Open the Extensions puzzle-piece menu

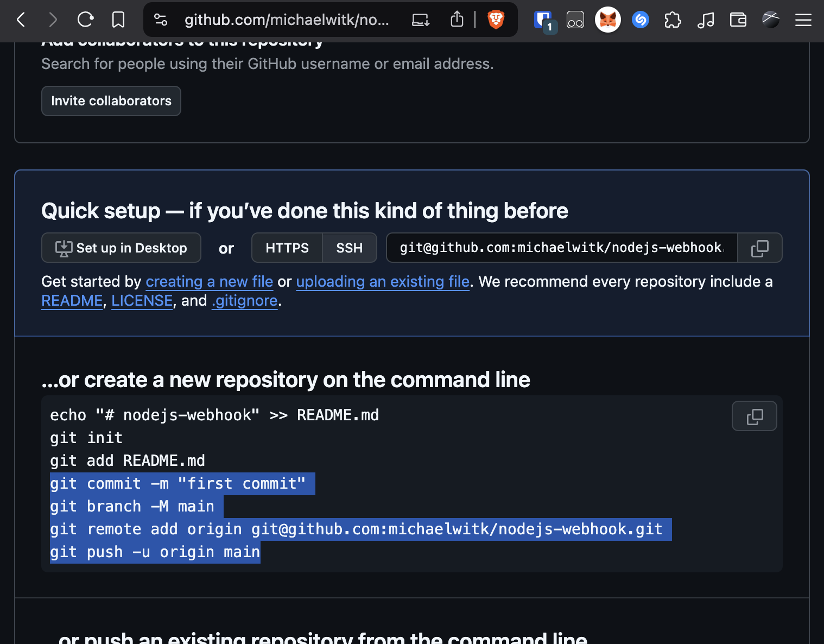[673, 20]
